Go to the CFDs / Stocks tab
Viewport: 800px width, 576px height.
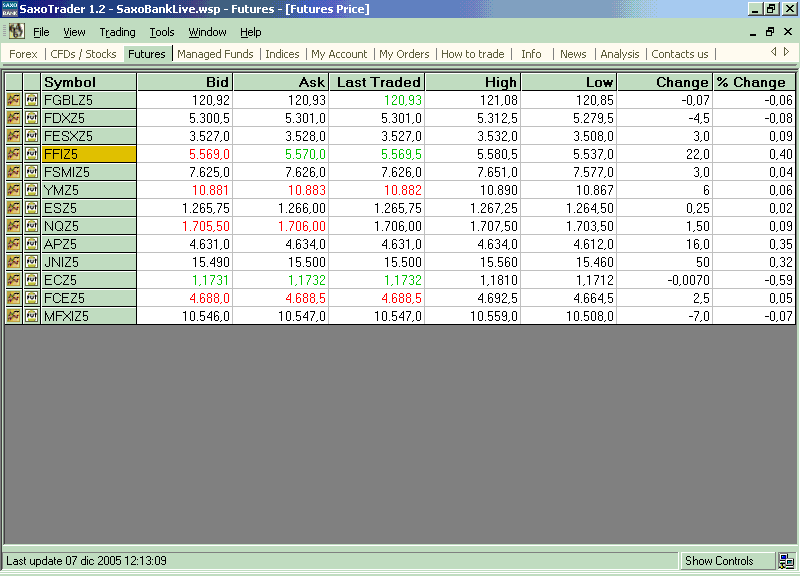[83, 54]
